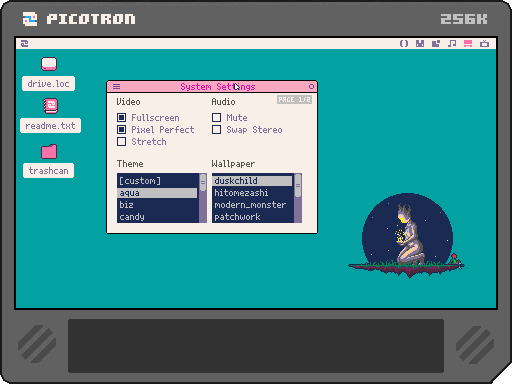The image size is (512, 384).
Task: Click the Wallpaper list scrollbar handle
Action: pos(298,186)
